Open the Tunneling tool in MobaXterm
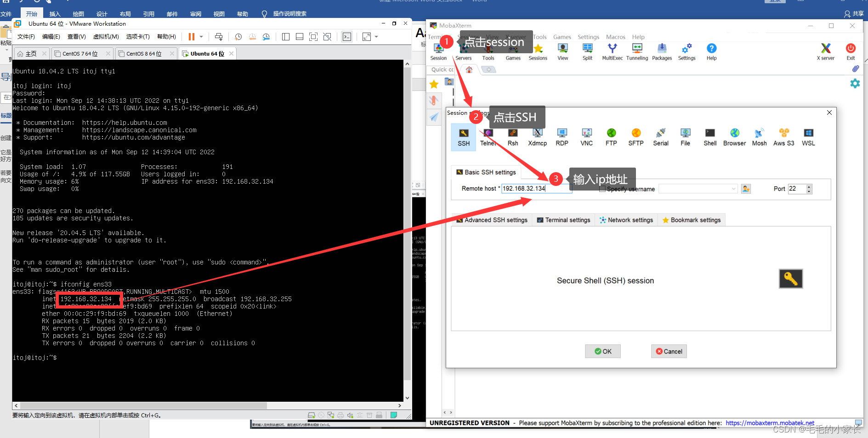868x438 pixels. [637, 51]
